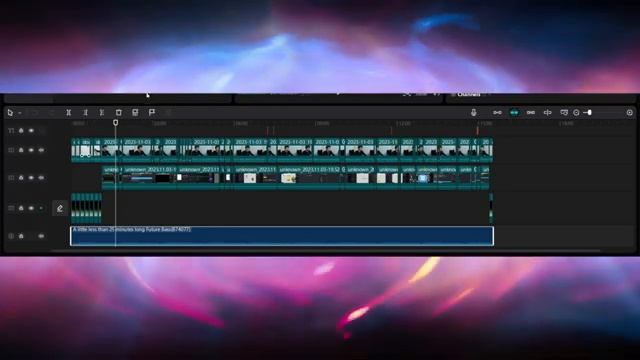The width and height of the screenshot is (640, 360).
Task: Hide the 'unknown_2023' overlay track
Action: (x=31, y=178)
